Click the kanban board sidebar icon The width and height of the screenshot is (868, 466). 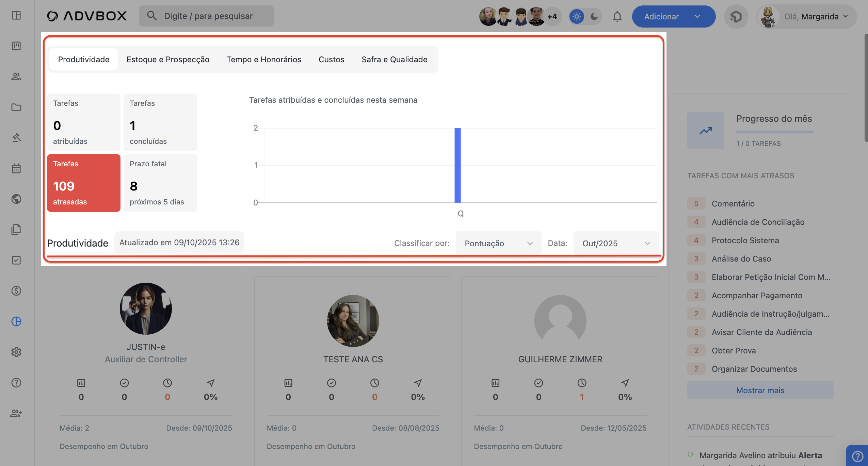point(16,46)
